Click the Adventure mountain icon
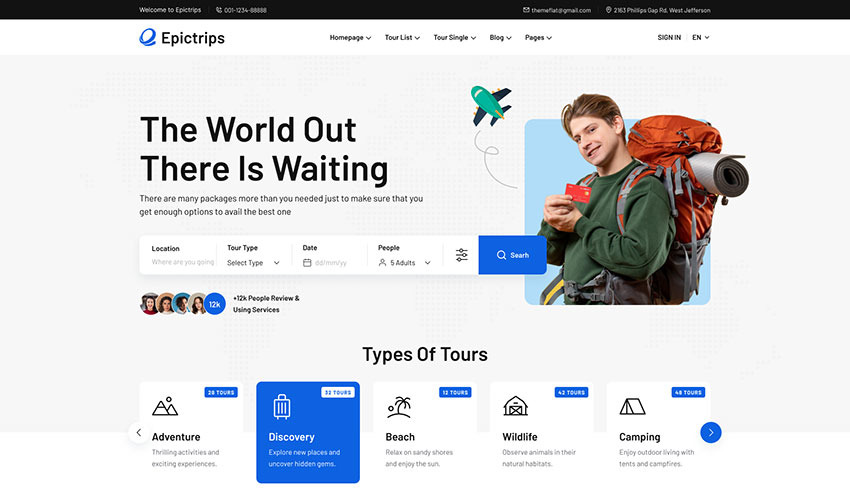Viewport: 850px width, 500px height. point(165,406)
